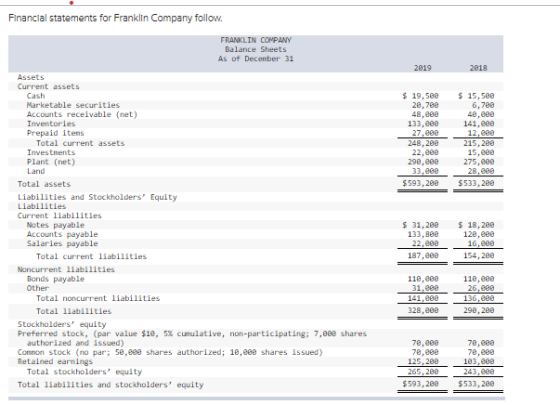Click the Inventories row label
560x405 pixels.
coord(51,124)
